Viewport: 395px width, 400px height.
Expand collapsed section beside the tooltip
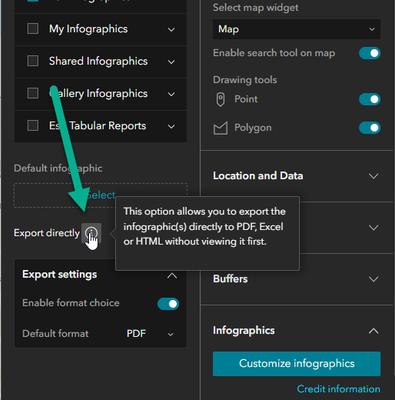click(374, 228)
